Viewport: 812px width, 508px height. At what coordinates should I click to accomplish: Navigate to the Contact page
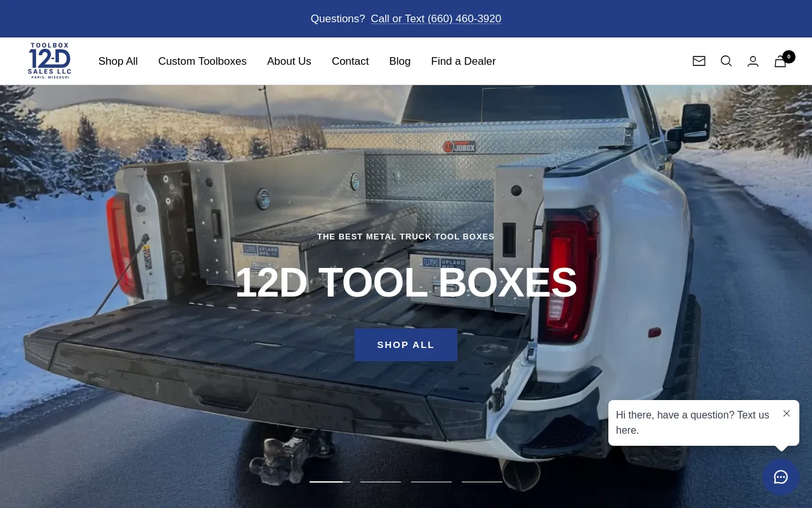pos(350,62)
